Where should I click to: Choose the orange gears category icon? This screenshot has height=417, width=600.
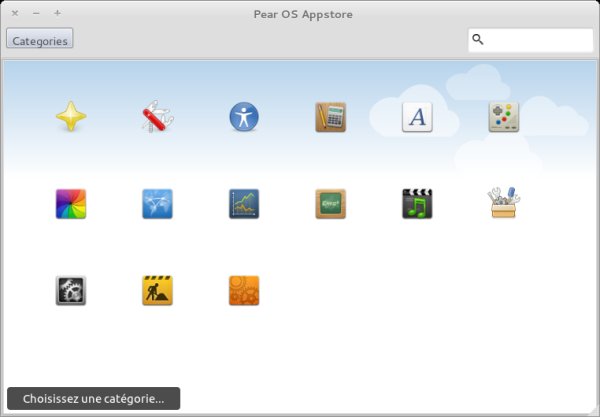244,291
